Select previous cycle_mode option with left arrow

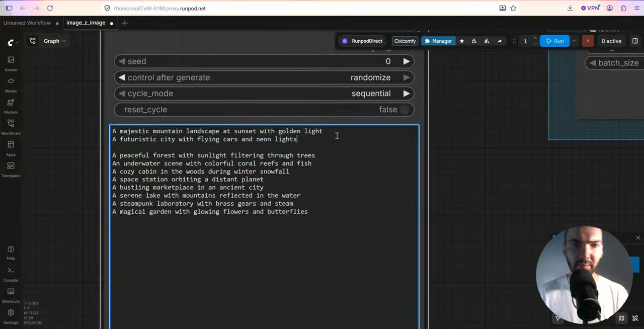122,94
